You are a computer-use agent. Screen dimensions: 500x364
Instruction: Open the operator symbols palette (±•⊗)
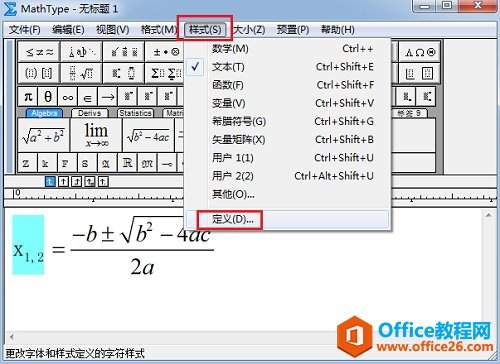tap(165, 52)
